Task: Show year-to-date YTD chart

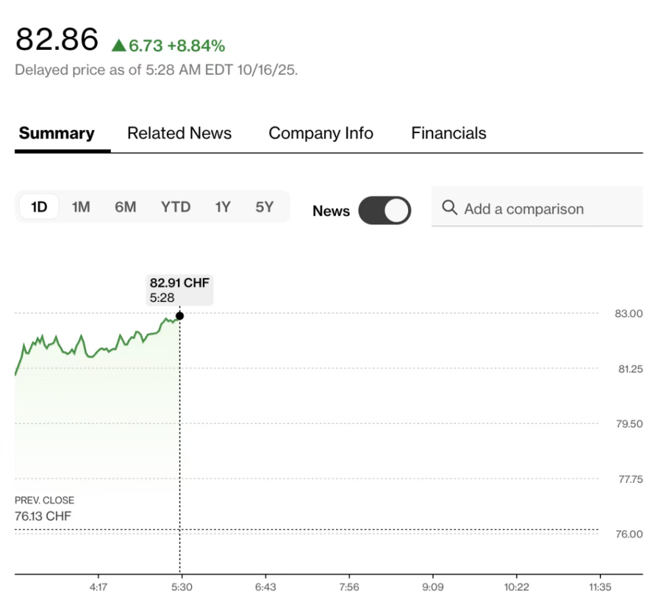Action: 176,207
